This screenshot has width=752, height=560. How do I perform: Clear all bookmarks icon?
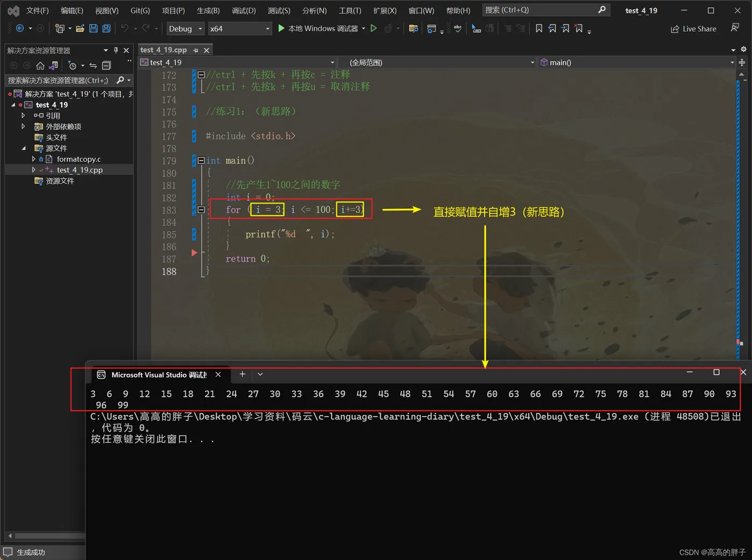579,28
